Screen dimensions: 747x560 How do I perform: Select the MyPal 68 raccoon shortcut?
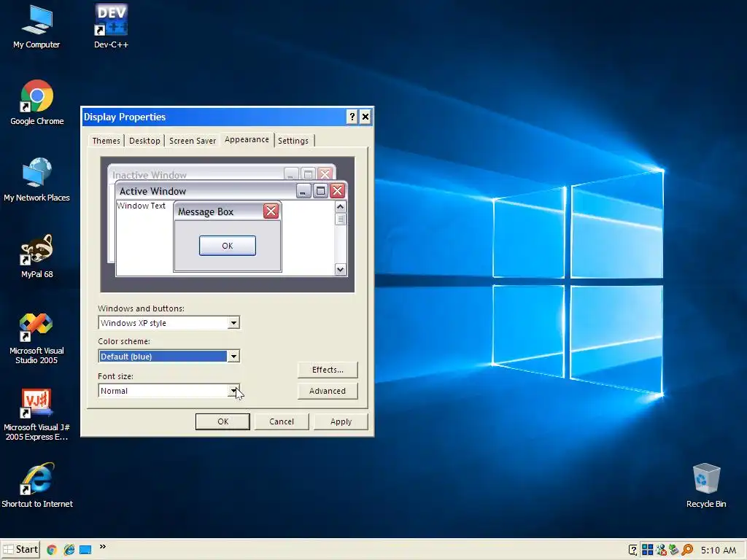click(x=36, y=256)
